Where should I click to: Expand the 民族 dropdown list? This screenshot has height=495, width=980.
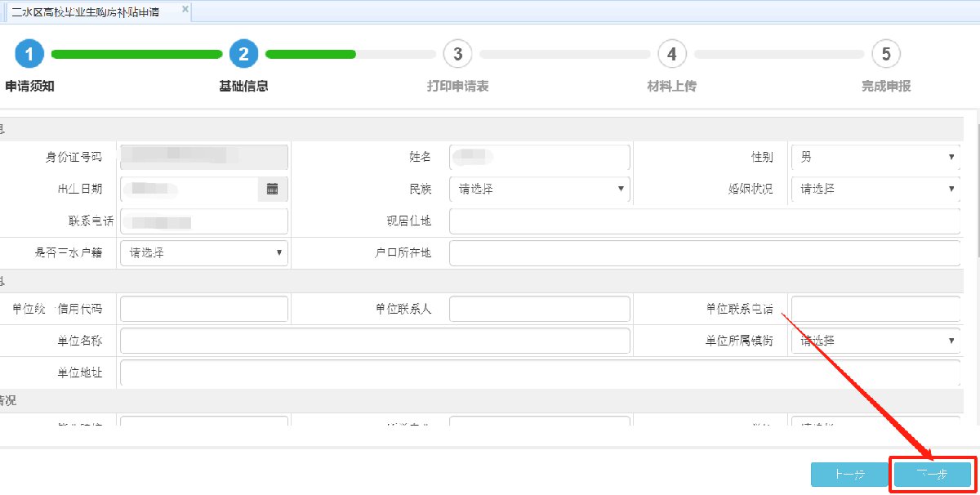(x=540, y=189)
